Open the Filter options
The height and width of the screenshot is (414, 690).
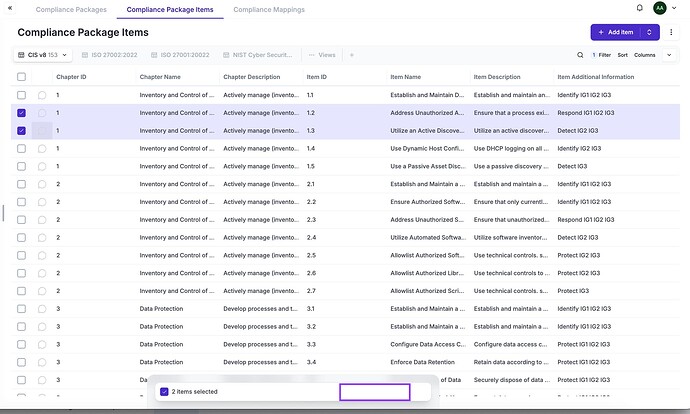tap(601, 55)
